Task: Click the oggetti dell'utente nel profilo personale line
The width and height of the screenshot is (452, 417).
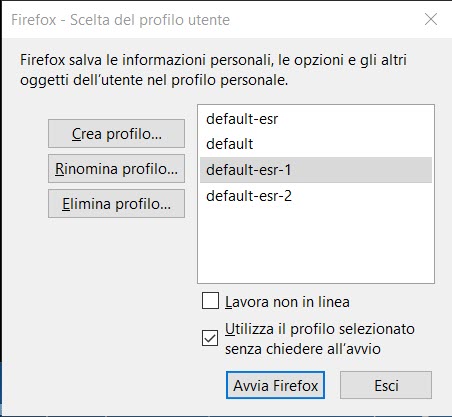Action: (154, 80)
